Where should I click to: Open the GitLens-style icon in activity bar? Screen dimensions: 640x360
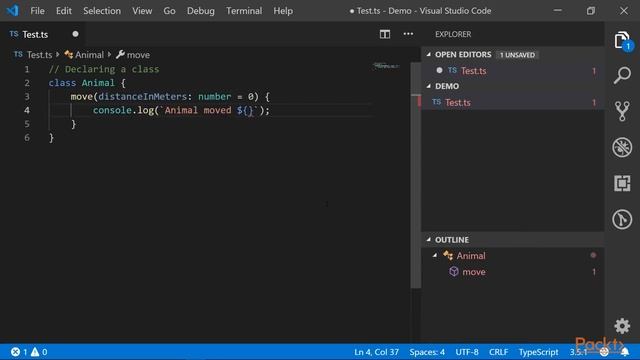click(622, 219)
